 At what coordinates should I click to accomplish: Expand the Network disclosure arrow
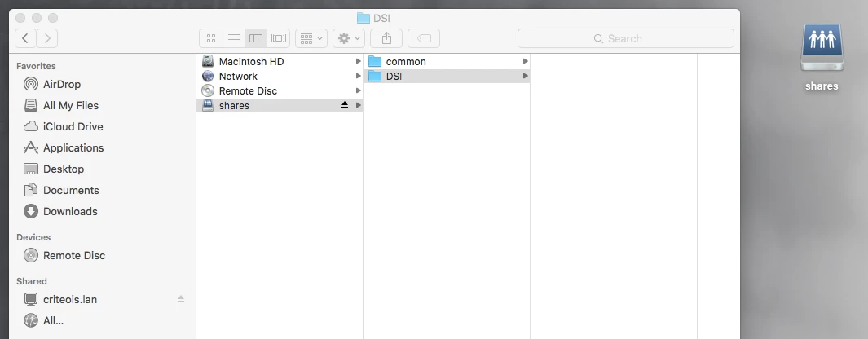[358, 76]
